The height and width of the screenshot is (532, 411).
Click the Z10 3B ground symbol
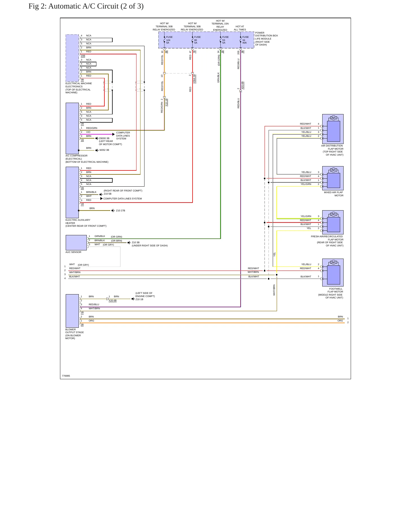[129, 243]
